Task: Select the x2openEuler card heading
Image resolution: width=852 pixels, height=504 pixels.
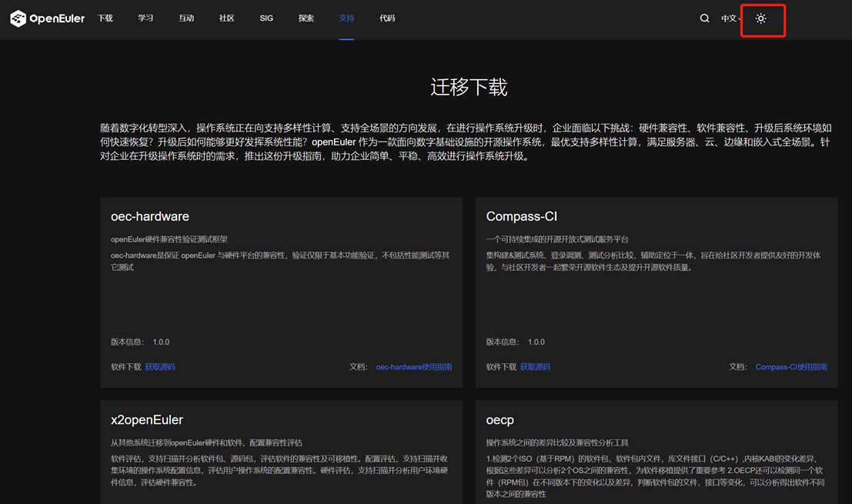Action: 147,420
